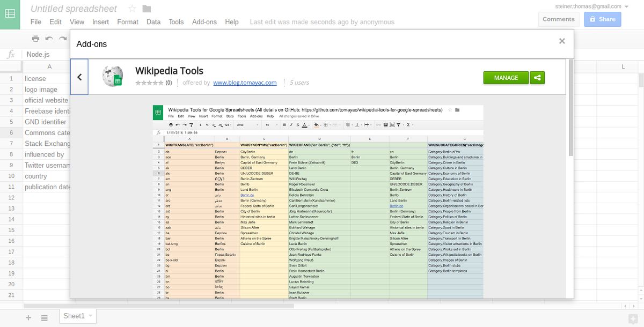Click the print icon in toolbar
This screenshot has height=327, width=644.
35,39
